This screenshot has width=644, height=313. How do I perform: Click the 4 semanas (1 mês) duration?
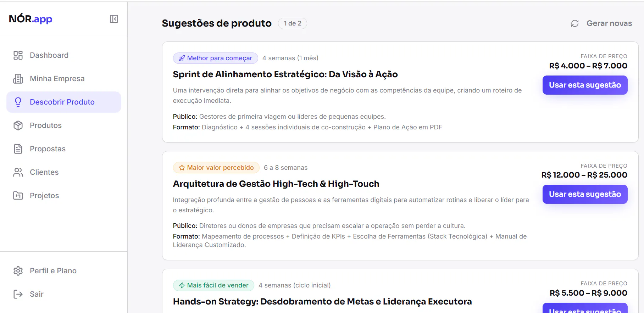(x=290, y=58)
